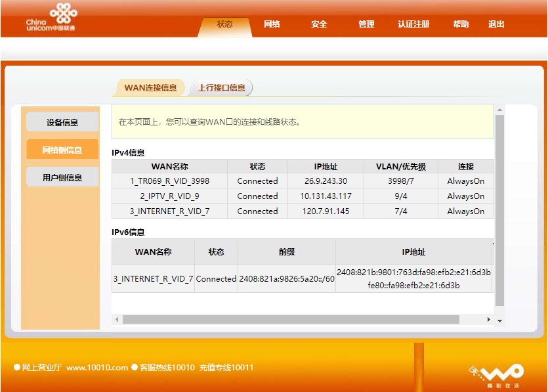Open the 网络 top menu
This screenshot has height=392, width=548.
(x=272, y=24)
